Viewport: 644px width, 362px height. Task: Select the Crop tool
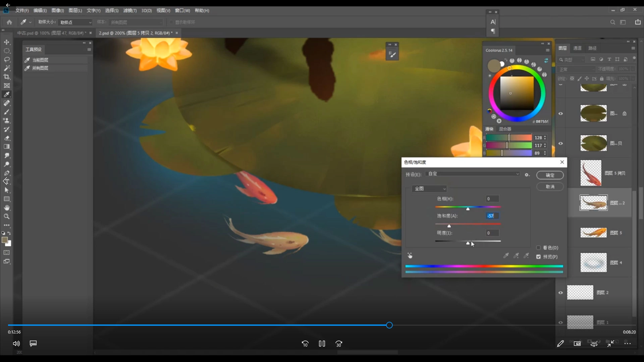tap(7, 77)
